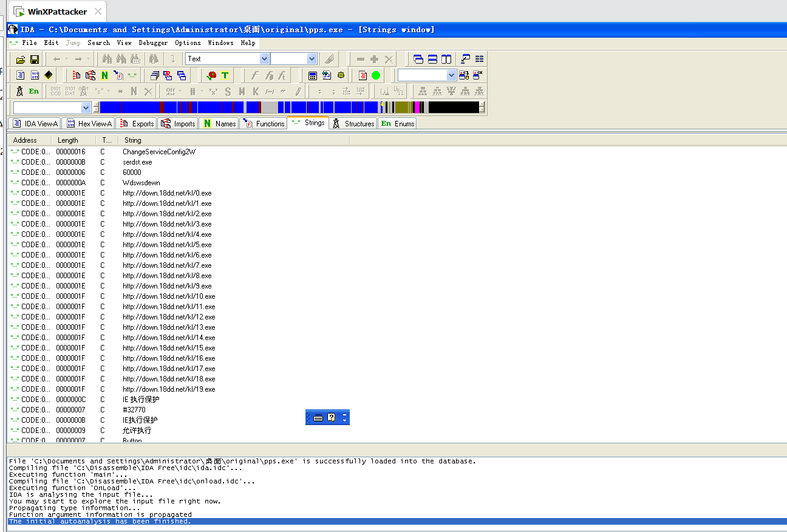Open the File menu
This screenshot has width=787, height=532.
[x=29, y=43]
